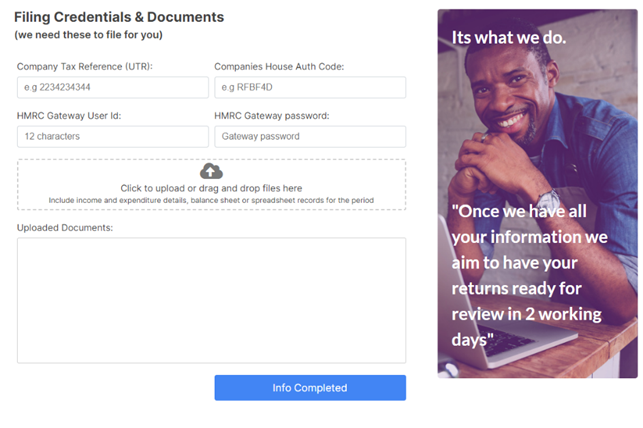Click the income and expenditure hint text
The image size is (643, 428).
pos(211,200)
